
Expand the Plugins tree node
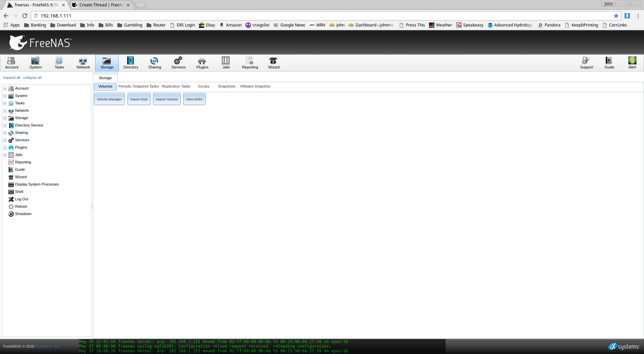[5, 148]
